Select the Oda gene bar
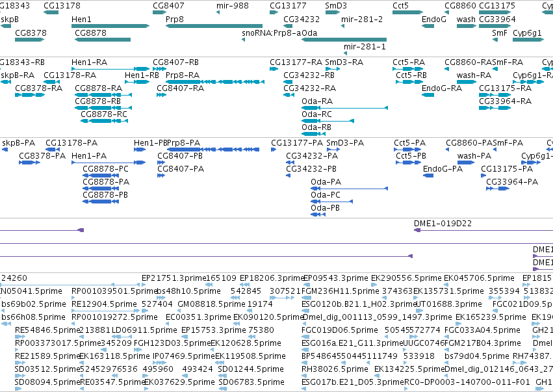 [x=344, y=40]
